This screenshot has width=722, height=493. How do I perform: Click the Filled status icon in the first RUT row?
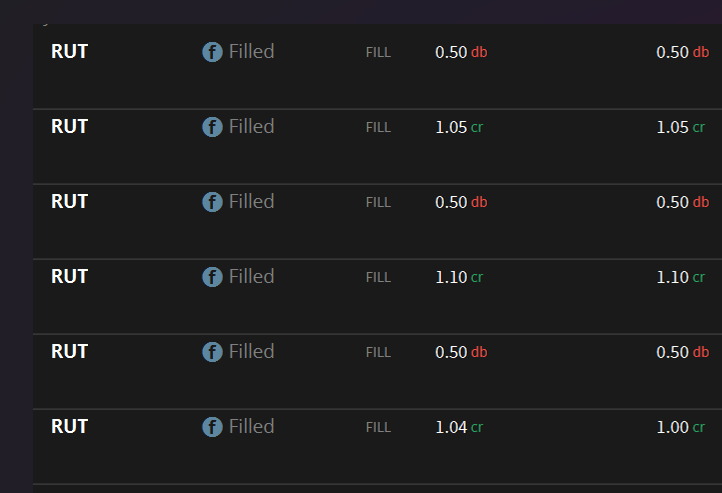[x=212, y=52]
